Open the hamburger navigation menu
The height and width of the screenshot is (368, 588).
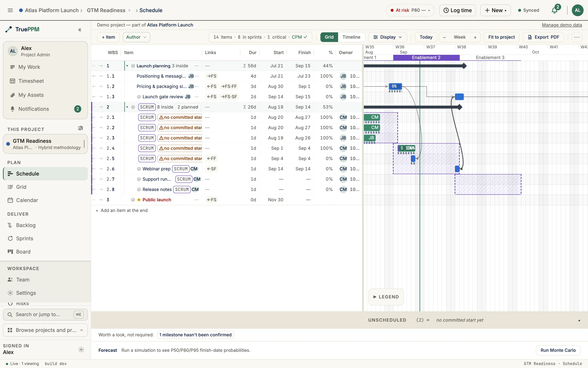click(x=10, y=10)
